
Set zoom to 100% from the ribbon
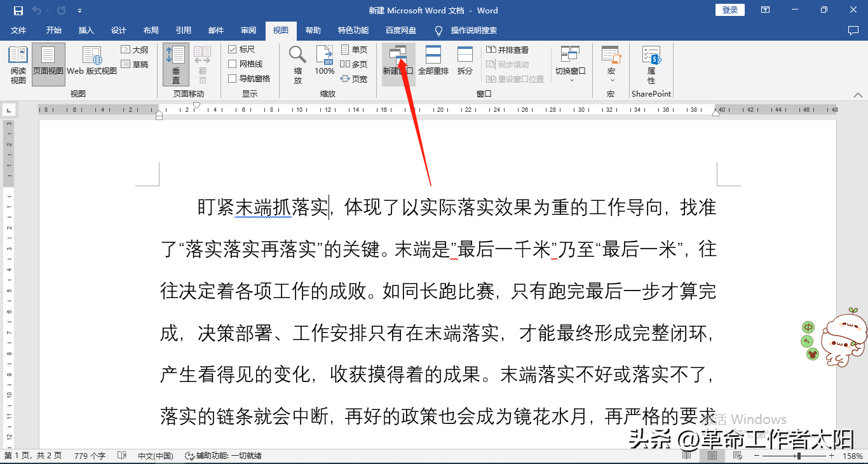pyautogui.click(x=325, y=61)
